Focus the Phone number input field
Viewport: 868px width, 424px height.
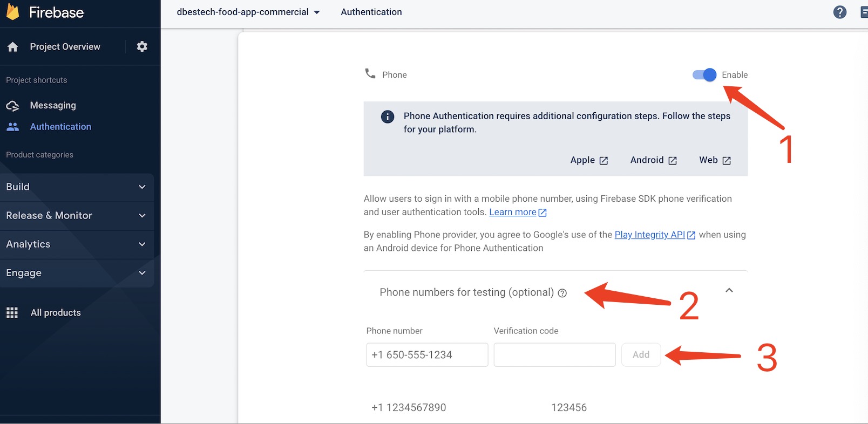(x=427, y=355)
